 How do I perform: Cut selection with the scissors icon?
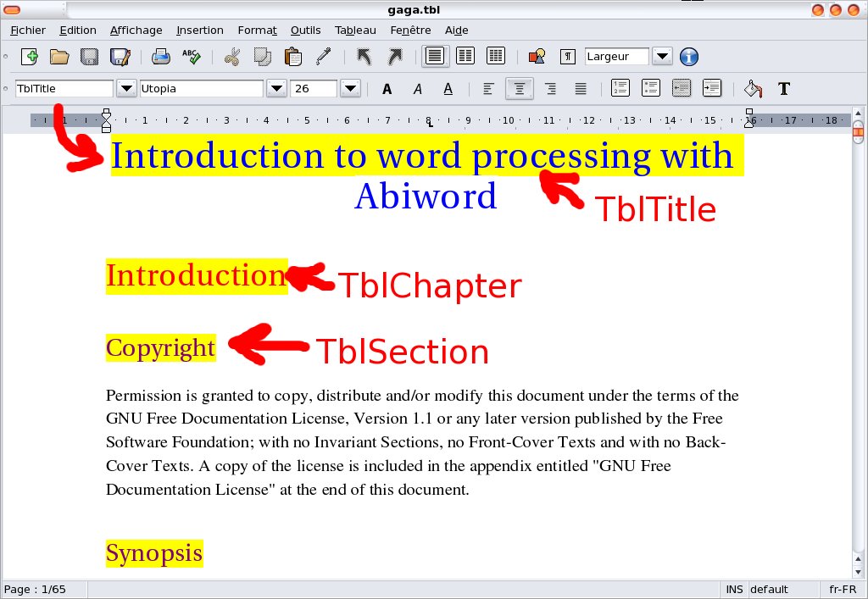(x=232, y=57)
